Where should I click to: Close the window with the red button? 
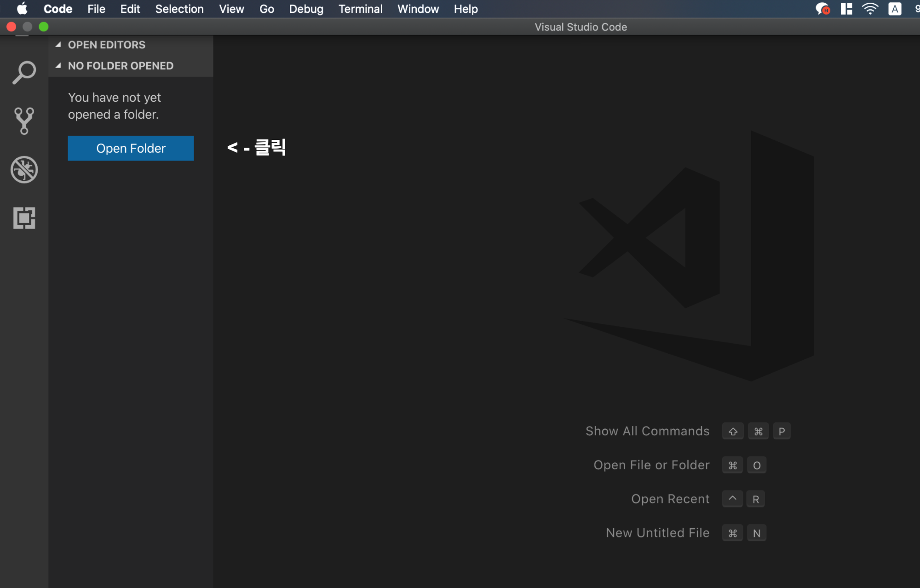pos(11,27)
